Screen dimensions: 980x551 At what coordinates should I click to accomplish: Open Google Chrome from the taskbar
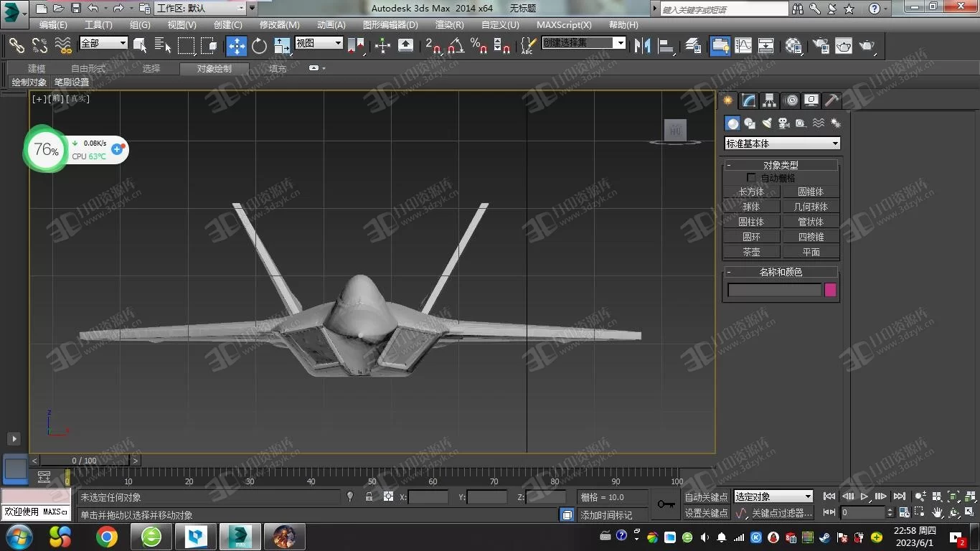coord(106,537)
